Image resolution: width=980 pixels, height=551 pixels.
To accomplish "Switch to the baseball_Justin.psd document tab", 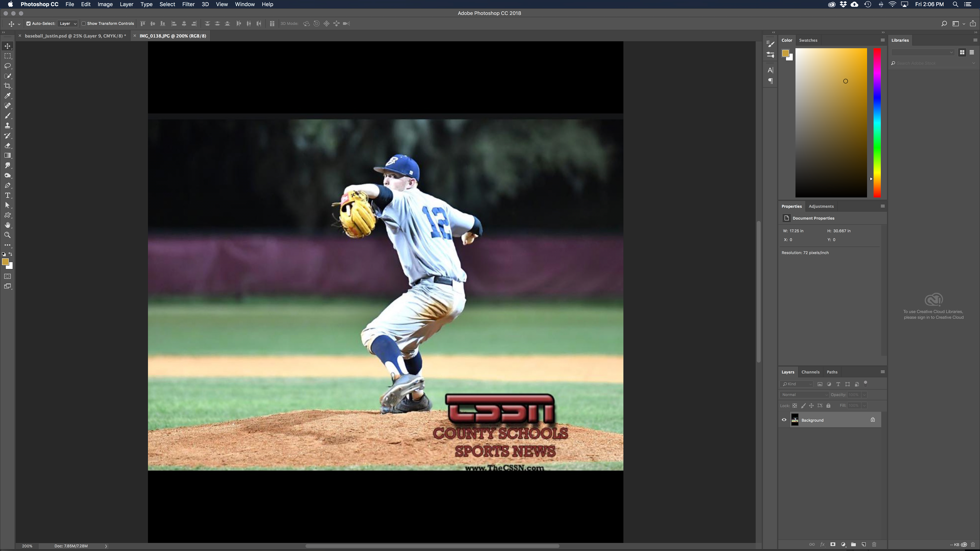I will click(75, 36).
